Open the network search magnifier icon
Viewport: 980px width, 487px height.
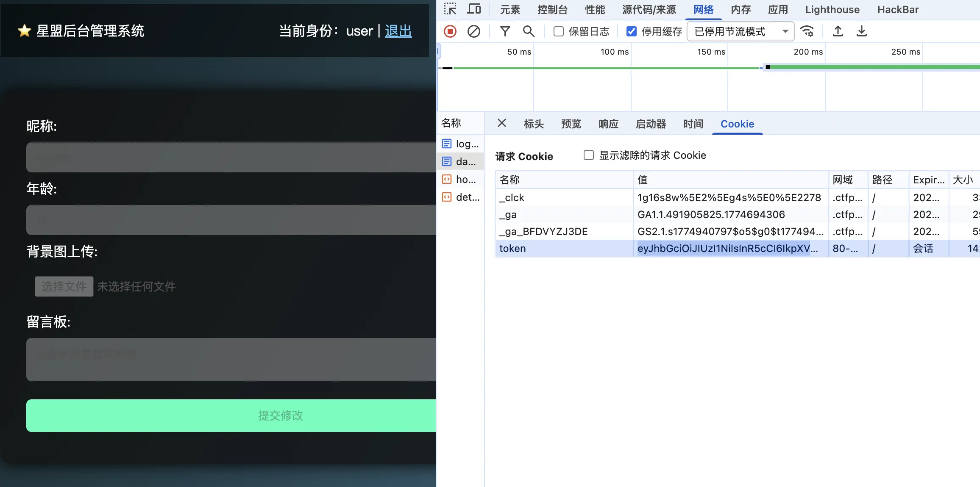pos(529,31)
